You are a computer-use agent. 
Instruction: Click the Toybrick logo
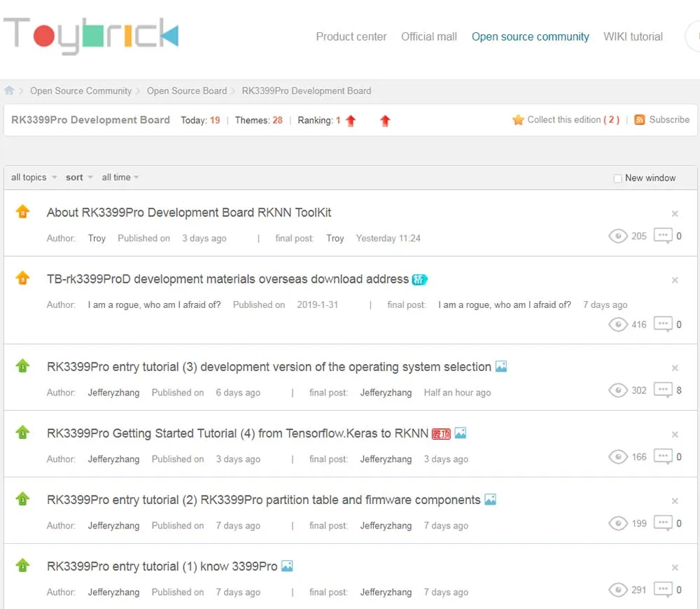click(x=91, y=36)
